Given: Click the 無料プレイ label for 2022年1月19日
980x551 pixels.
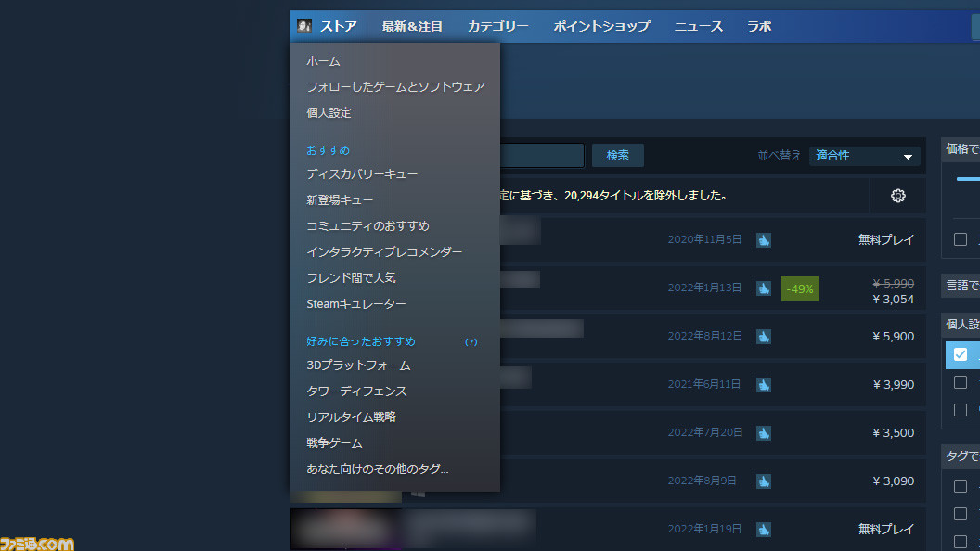Looking at the screenshot, I should (886, 530).
